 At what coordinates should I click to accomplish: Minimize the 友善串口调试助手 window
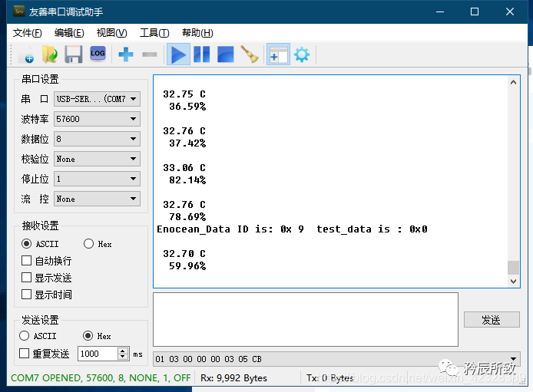coord(440,12)
